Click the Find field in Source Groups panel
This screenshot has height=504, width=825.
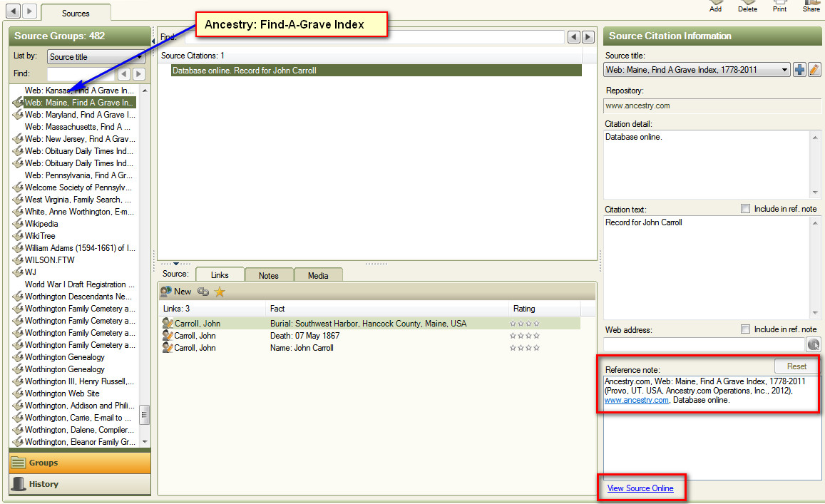tap(81, 74)
